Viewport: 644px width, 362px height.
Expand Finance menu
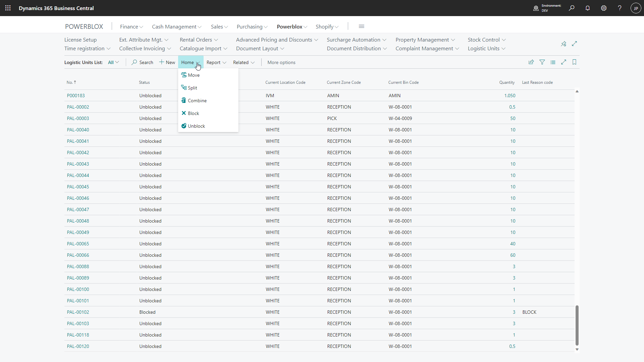point(131,26)
